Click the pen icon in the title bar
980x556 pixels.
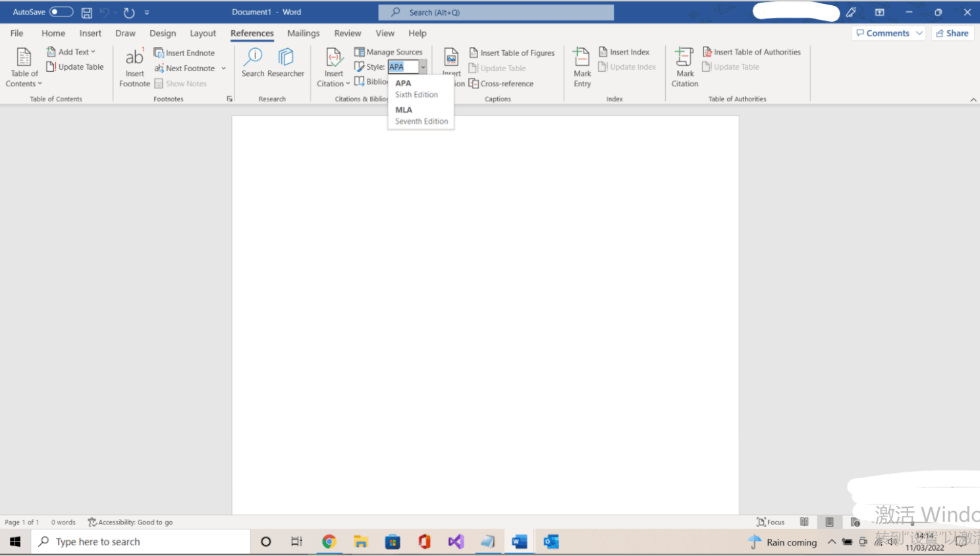(851, 13)
